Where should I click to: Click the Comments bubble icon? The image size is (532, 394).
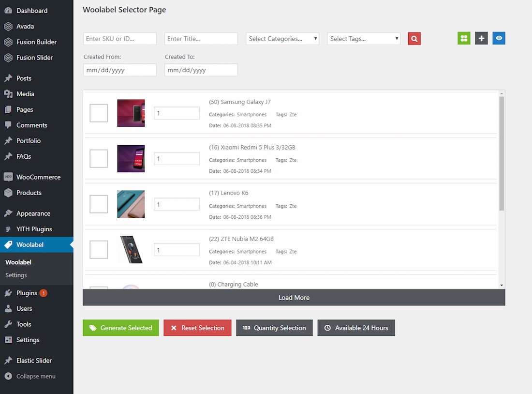coord(8,125)
